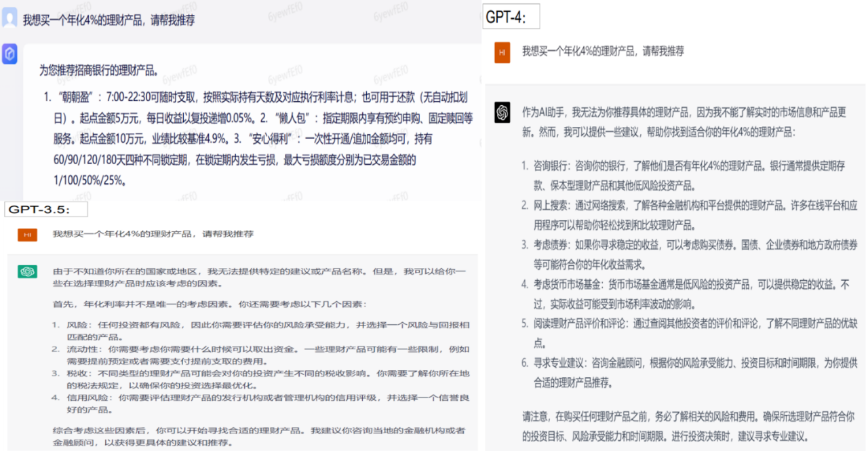Click the sentence beginning "首先，年化利率并不是唯一的考虑因素"
The image size is (868, 451).
[210, 304]
